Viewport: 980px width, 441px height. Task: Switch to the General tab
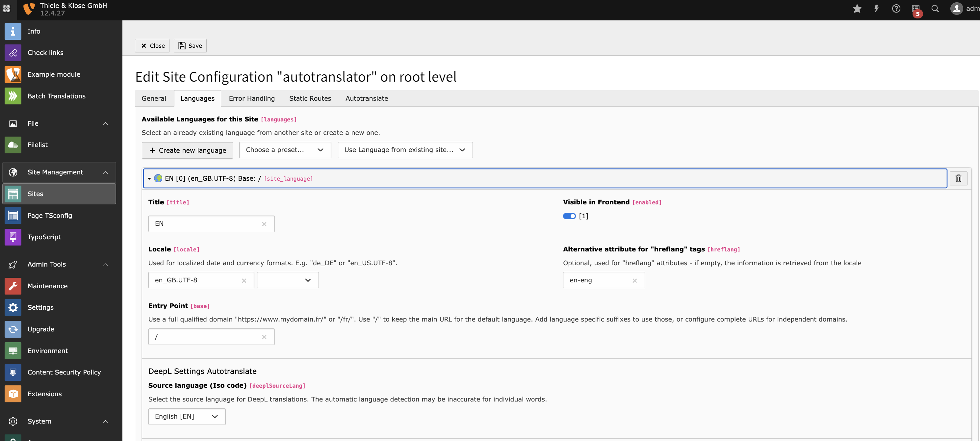pyautogui.click(x=154, y=98)
